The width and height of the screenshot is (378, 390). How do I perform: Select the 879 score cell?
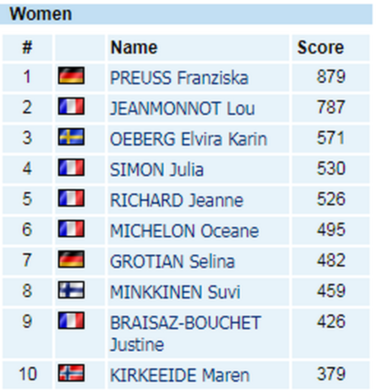coord(331,77)
